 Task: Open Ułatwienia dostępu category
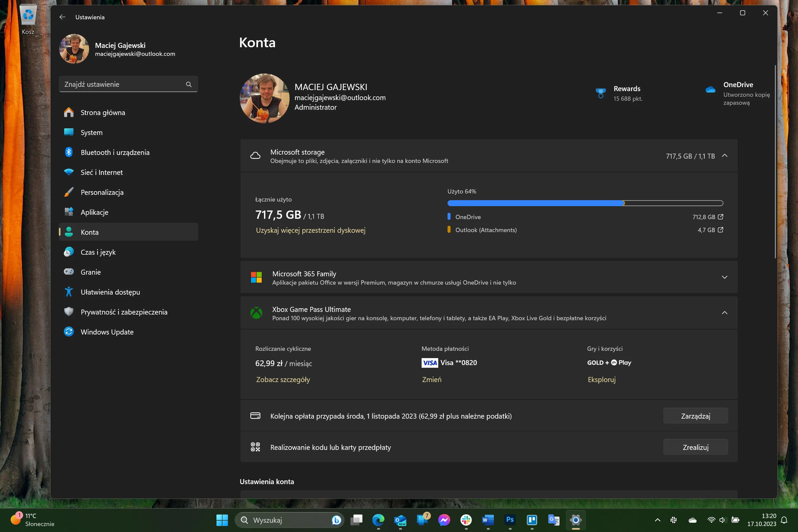point(128,292)
